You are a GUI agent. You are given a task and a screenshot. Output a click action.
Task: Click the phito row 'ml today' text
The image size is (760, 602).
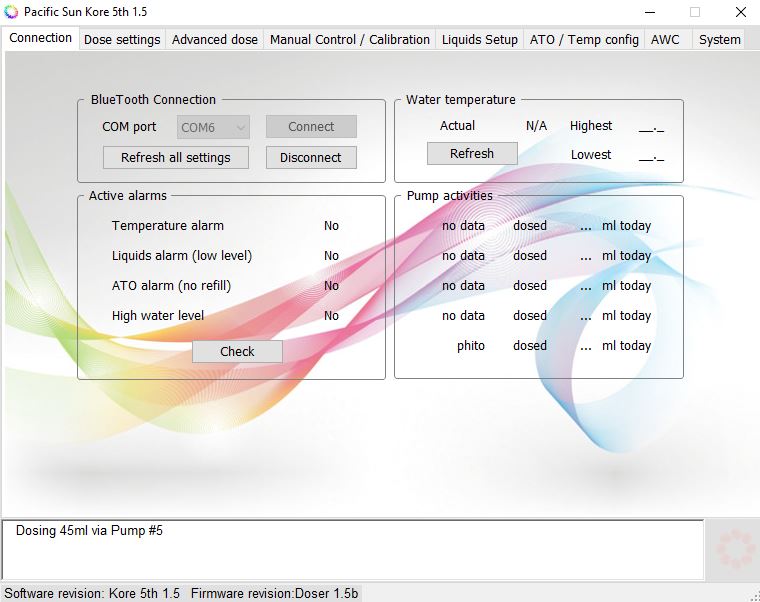(626, 346)
